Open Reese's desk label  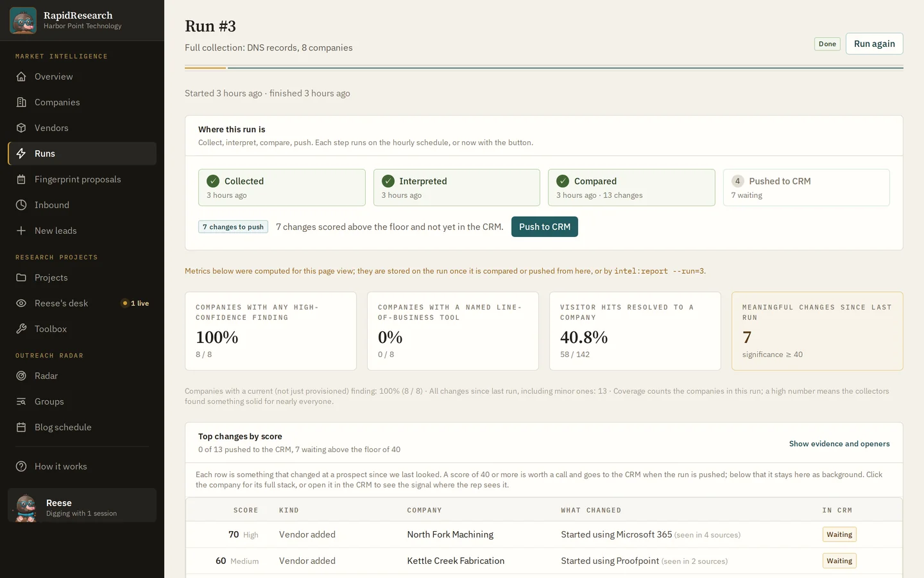pos(62,303)
